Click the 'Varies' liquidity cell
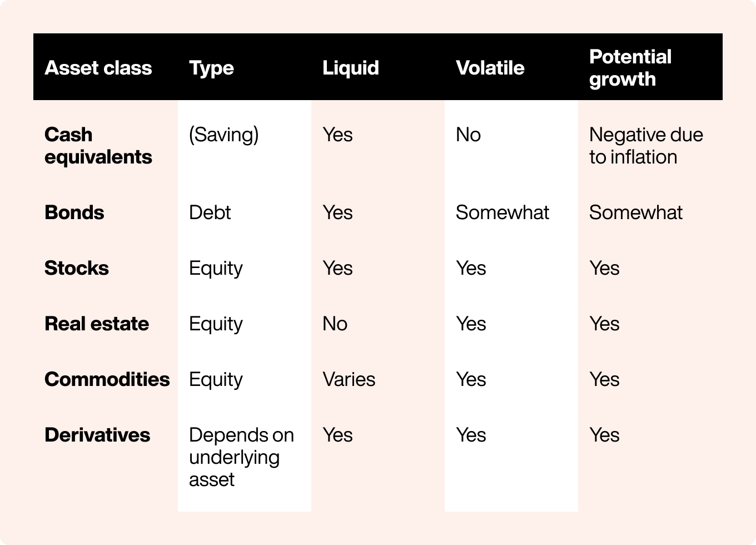 pos(349,379)
